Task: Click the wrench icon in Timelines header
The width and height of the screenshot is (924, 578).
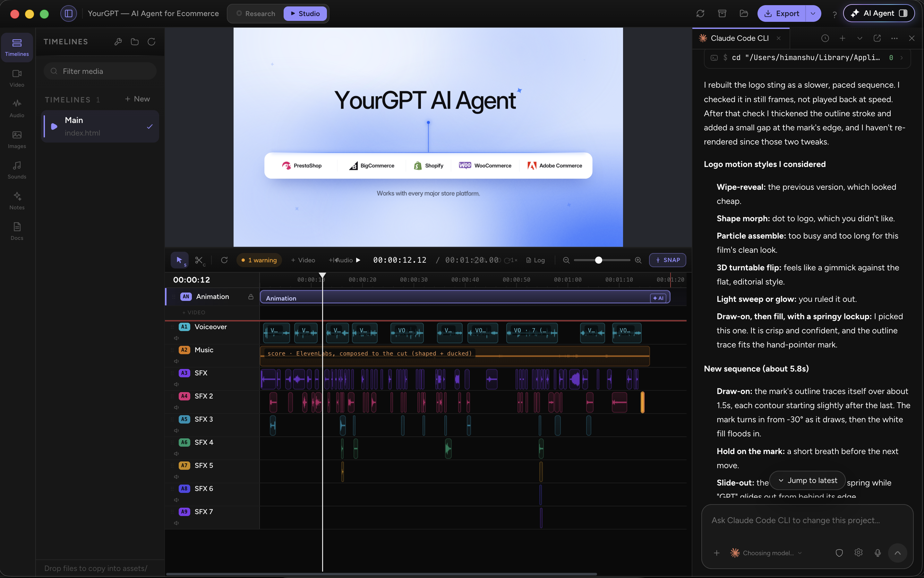Action: [x=118, y=42]
